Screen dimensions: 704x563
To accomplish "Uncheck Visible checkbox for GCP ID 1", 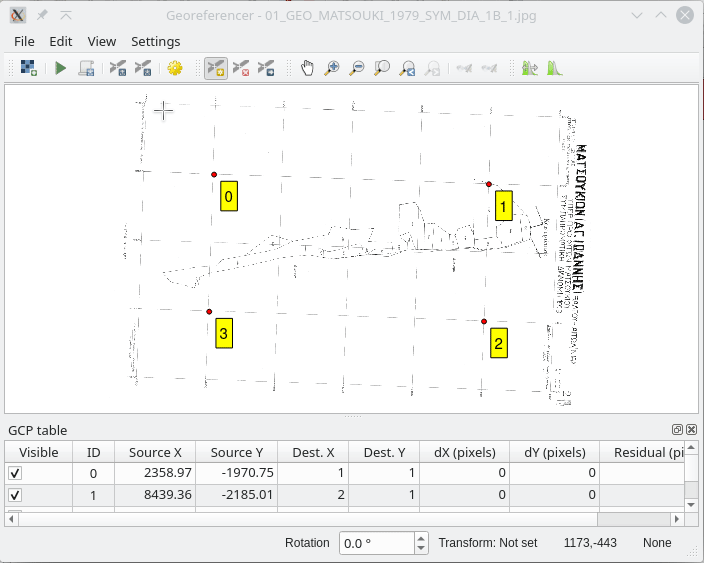I will (x=15, y=495).
